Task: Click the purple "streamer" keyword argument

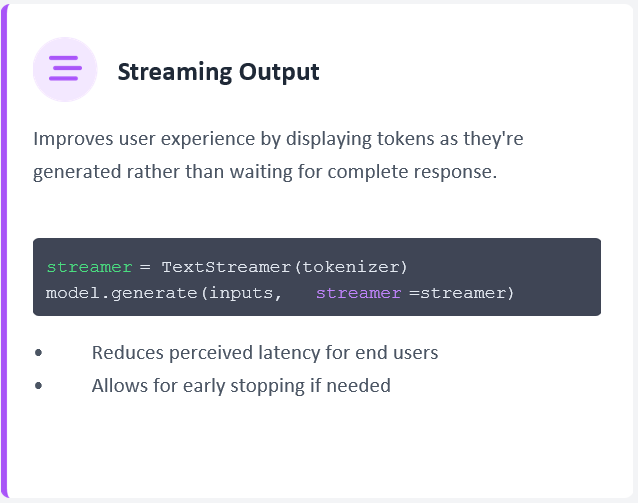Action: click(358, 293)
